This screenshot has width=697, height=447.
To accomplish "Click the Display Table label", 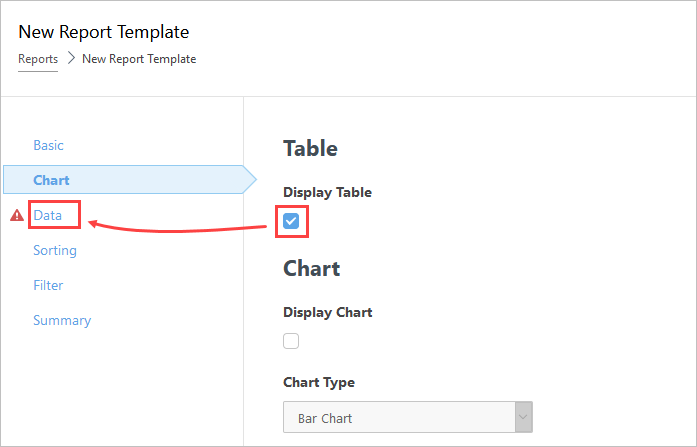I will coord(327,192).
